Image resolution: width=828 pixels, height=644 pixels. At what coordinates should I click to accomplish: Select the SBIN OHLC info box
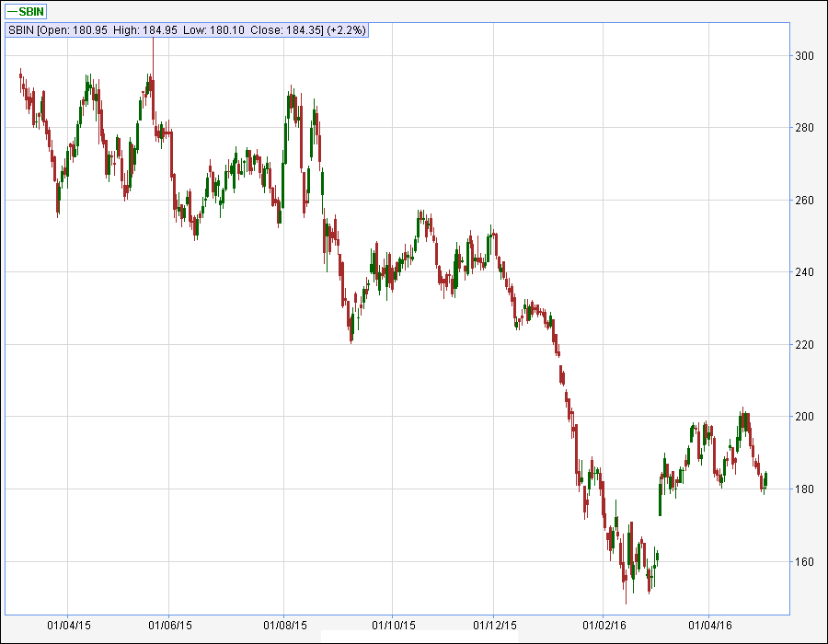[x=187, y=30]
